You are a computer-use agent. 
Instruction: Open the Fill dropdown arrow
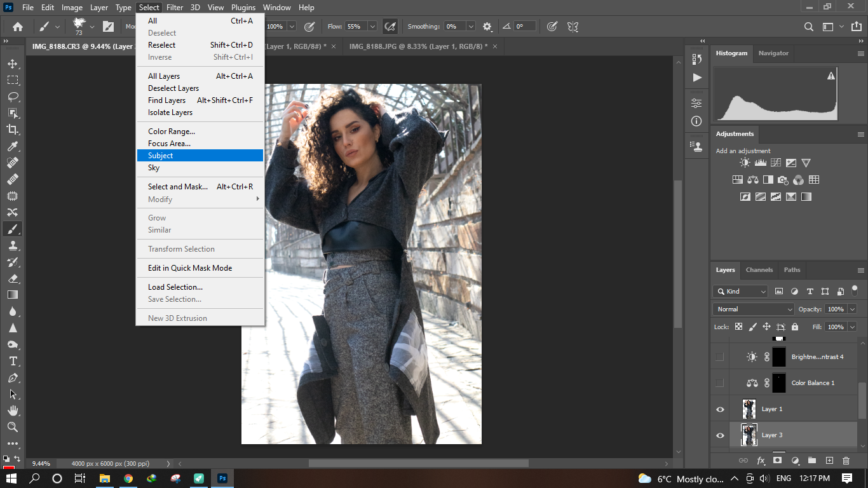(852, 327)
